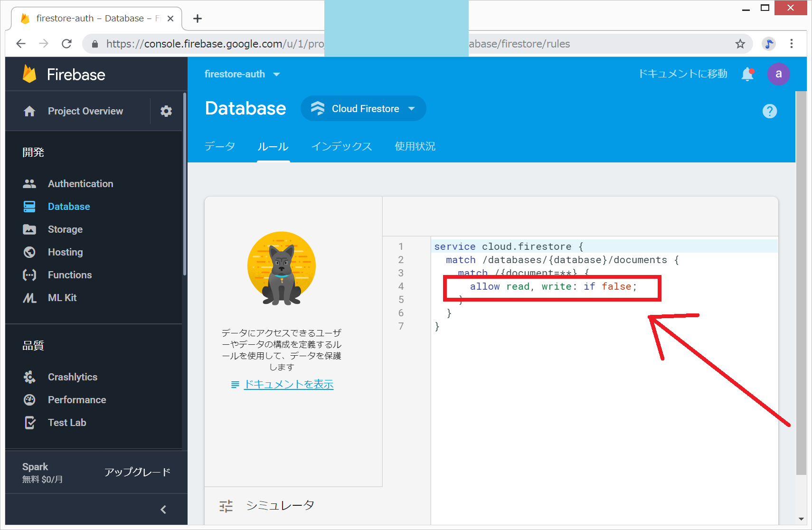Click the 開発 section heading
This screenshot has height=530, width=812.
pyautogui.click(x=33, y=152)
